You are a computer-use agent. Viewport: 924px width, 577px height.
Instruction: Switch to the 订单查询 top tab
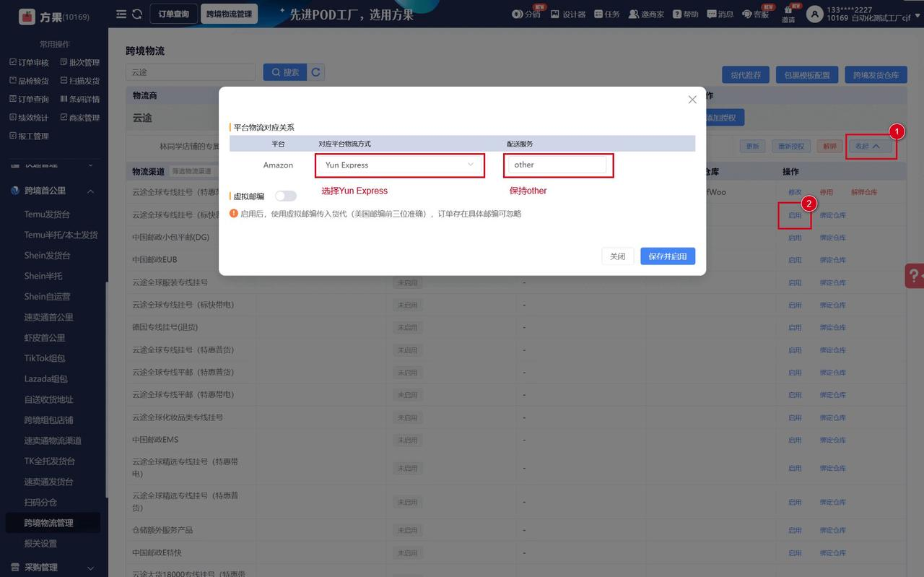(174, 14)
